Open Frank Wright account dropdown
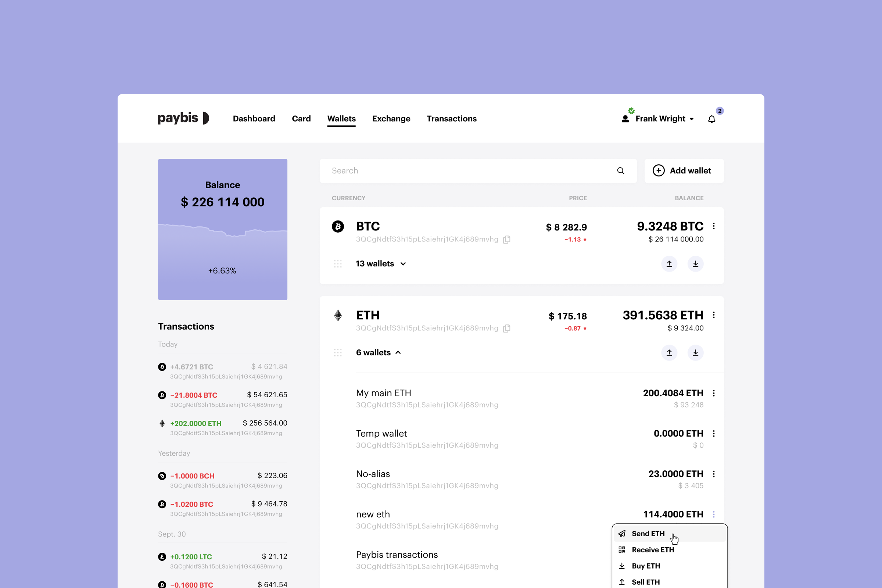The image size is (882, 588). (x=658, y=119)
